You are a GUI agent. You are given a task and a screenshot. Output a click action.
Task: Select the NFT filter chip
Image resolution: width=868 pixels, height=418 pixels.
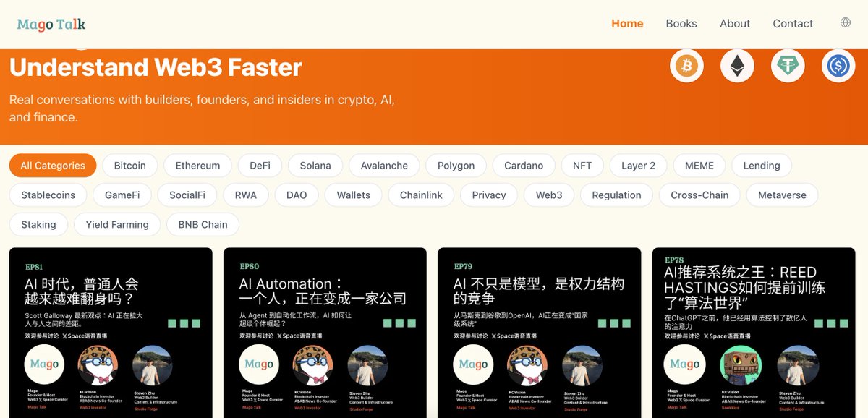click(x=582, y=166)
